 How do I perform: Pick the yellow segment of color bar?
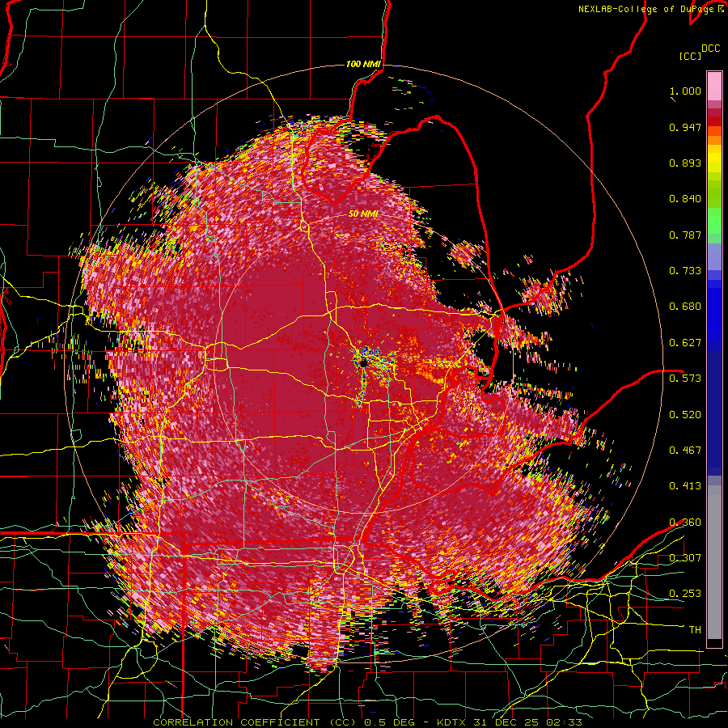714,159
